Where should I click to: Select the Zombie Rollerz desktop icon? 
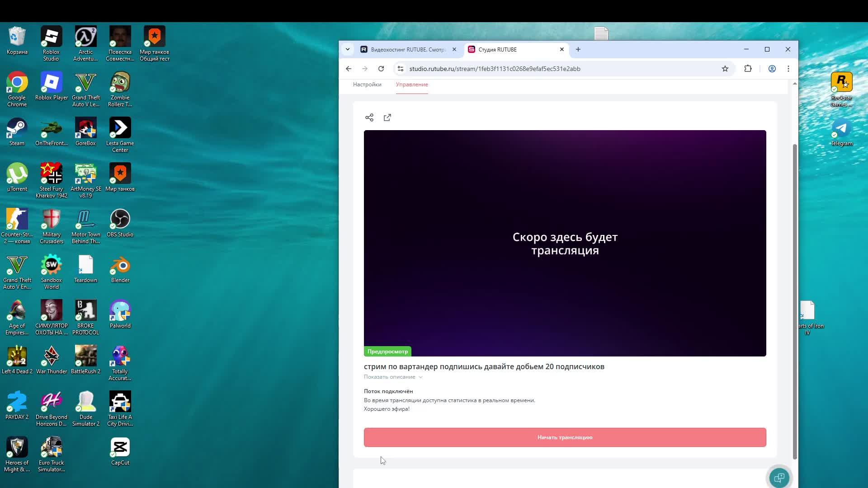click(120, 89)
